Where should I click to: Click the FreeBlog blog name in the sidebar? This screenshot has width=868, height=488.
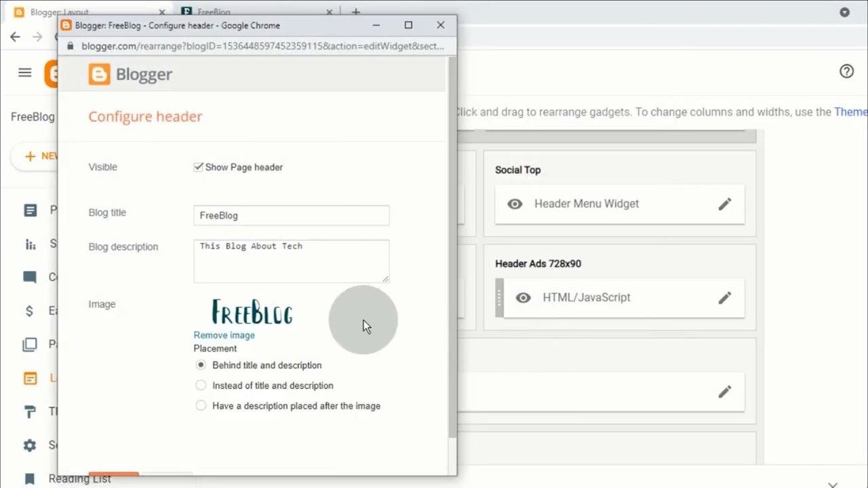[33, 117]
